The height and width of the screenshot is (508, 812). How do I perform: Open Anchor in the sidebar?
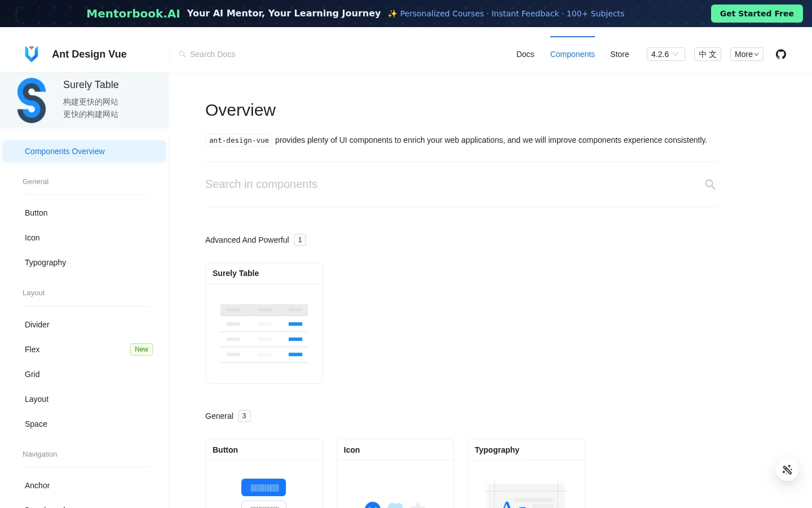click(x=85, y=485)
